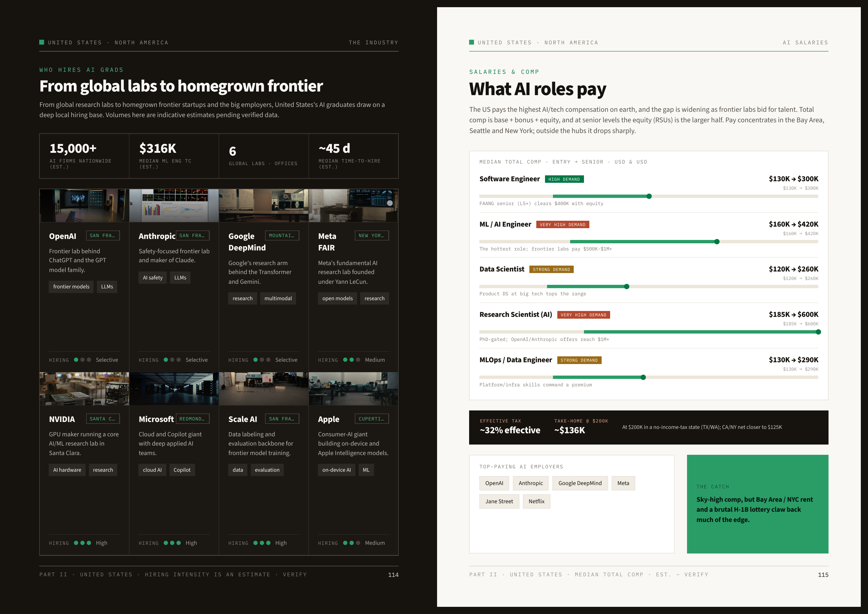The width and height of the screenshot is (868, 614).
Task: Click the MLOps / Data Engineer slider handle
Action: click(643, 377)
